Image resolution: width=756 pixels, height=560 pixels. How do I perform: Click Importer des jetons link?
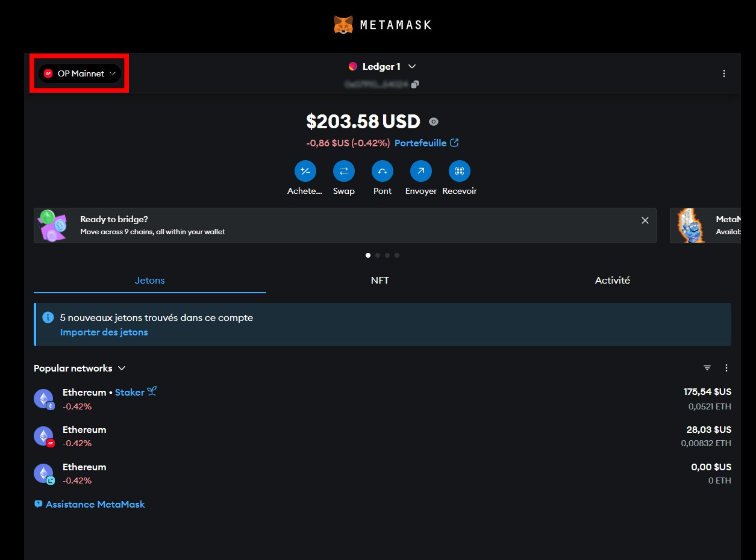(x=104, y=332)
